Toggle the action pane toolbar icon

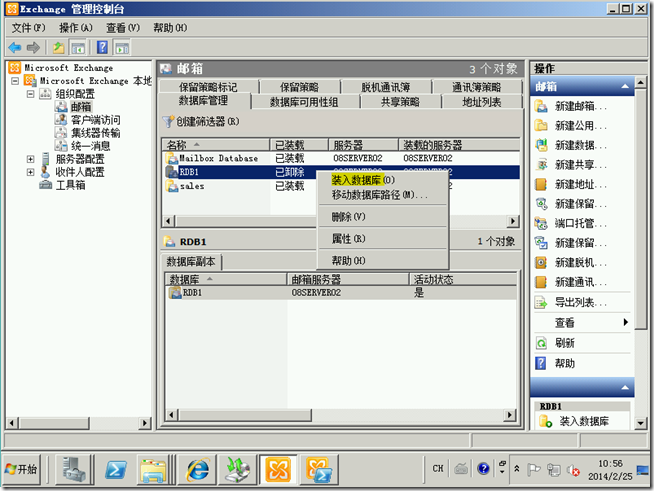tap(122, 48)
